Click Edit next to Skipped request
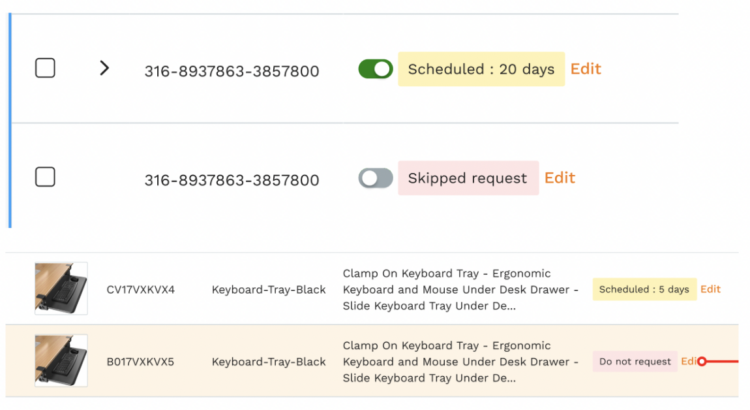750x410 pixels. (x=560, y=178)
